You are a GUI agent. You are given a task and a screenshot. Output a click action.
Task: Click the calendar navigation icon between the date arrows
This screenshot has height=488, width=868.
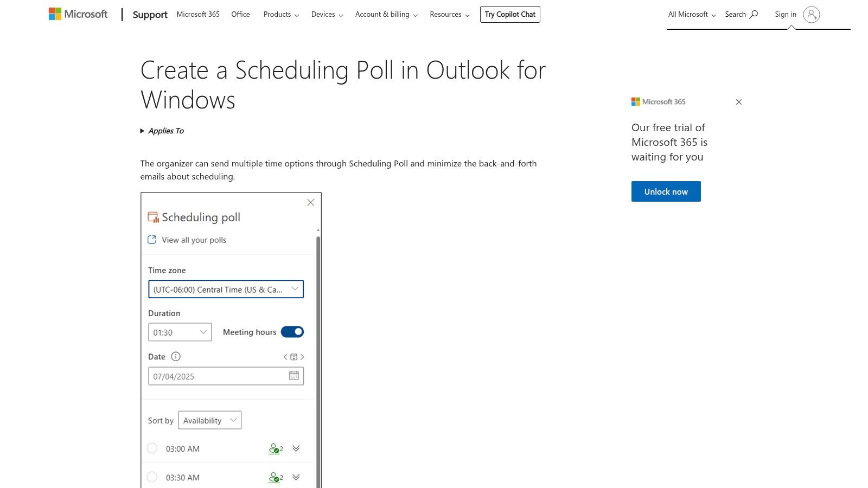coord(293,357)
